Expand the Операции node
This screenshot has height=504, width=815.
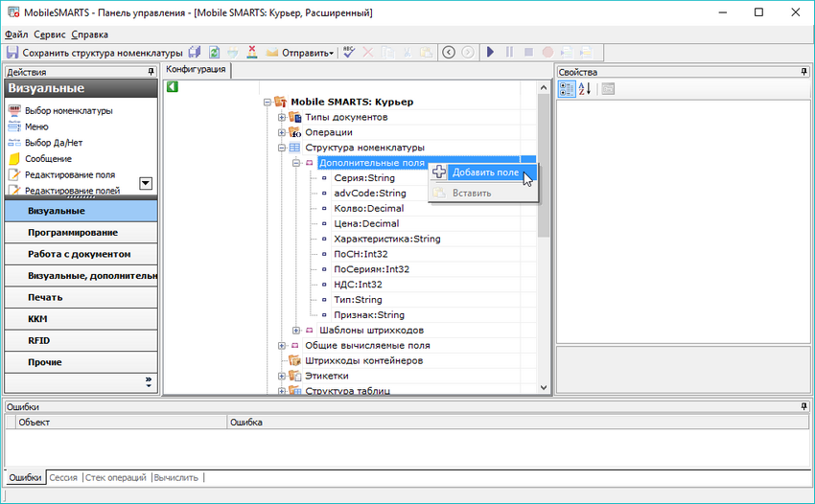pyautogui.click(x=281, y=132)
